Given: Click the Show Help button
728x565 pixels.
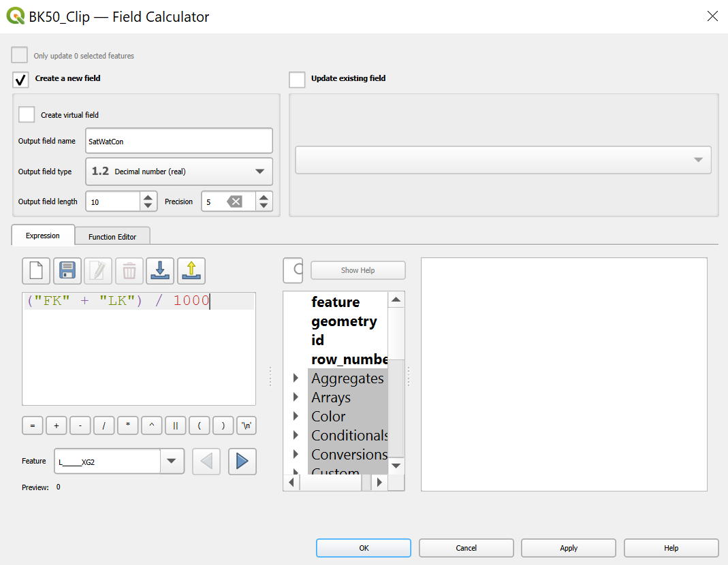Looking at the screenshot, I should [358, 270].
